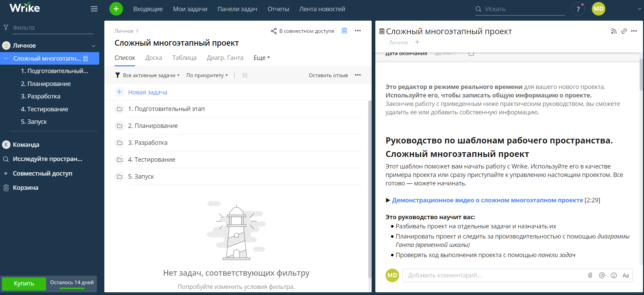The width and height of the screenshot is (644, 295).
Task: Click the Купить button
Action: 24,283
